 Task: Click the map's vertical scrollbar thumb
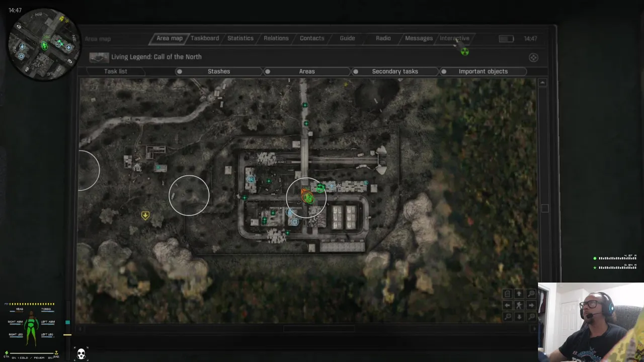[545, 208]
